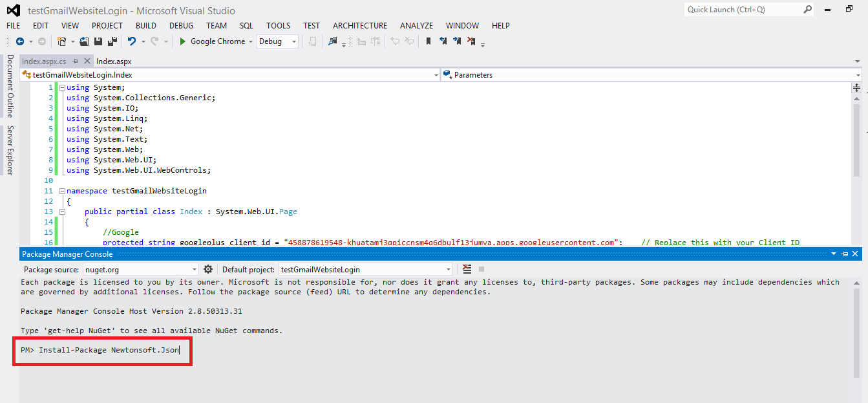Open the Server Explorer side panel
Image resolution: width=868 pixels, height=403 pixels.
pos(10,151)
